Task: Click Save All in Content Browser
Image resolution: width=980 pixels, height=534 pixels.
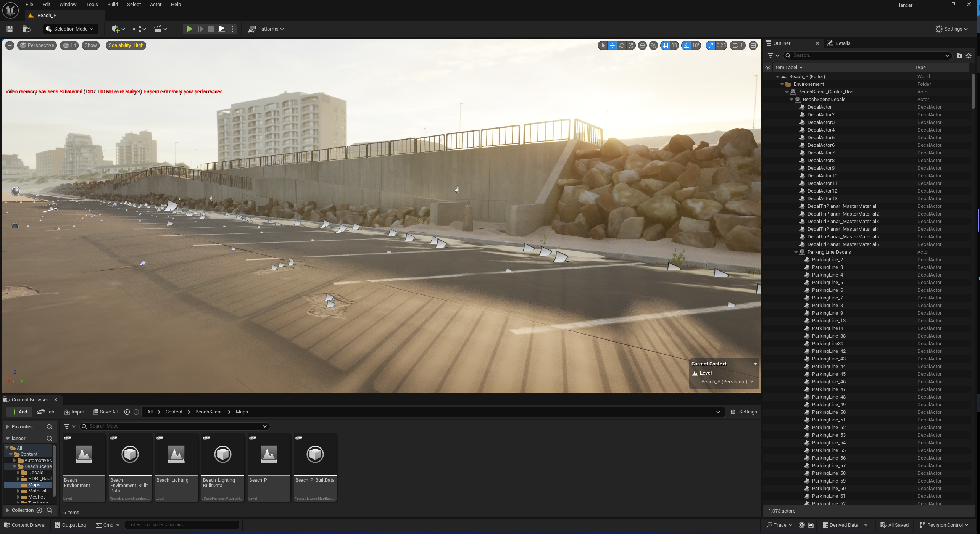Action: pyautogui.click(x=105, y=412)
